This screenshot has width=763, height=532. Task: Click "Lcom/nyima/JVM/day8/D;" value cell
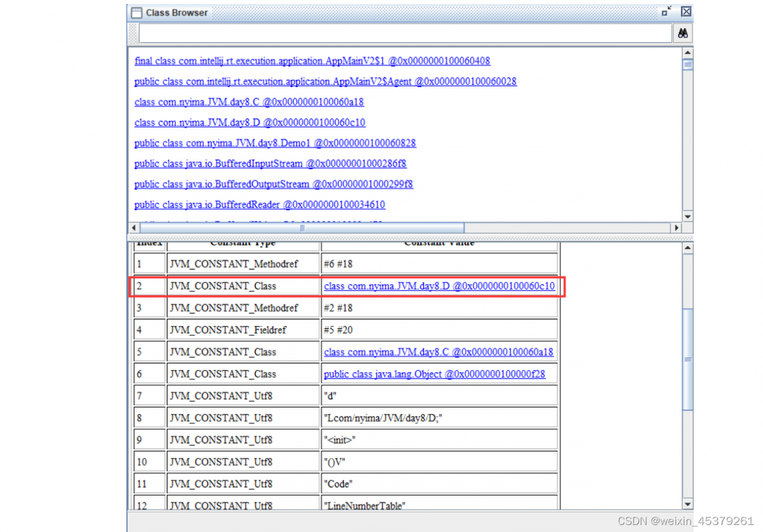pyautogui.click(x=440, y=418)
